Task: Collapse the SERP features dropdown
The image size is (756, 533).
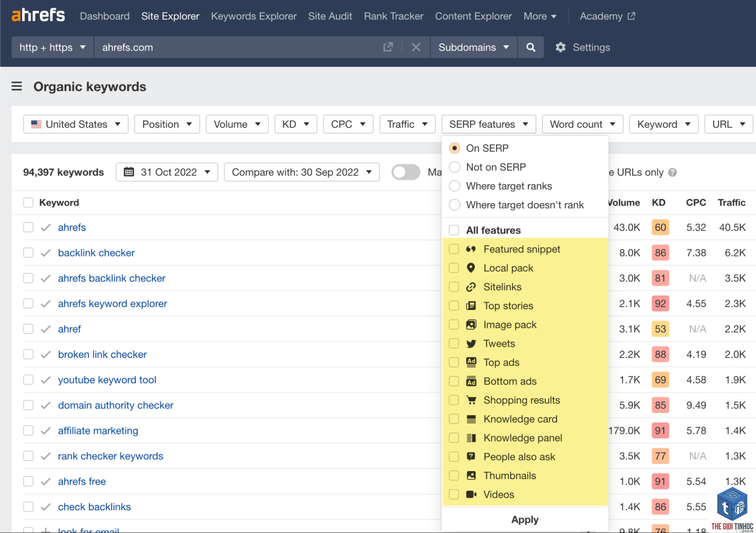Action: [489, 124]
